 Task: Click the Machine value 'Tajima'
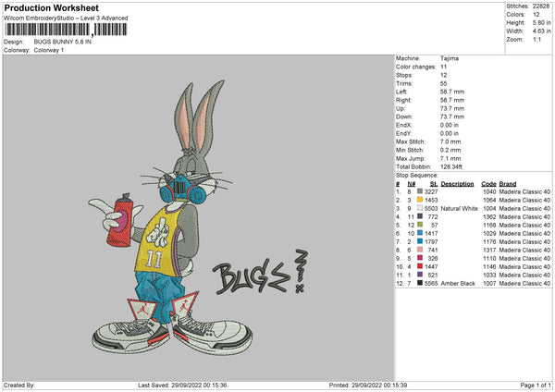tap(450, 58)
